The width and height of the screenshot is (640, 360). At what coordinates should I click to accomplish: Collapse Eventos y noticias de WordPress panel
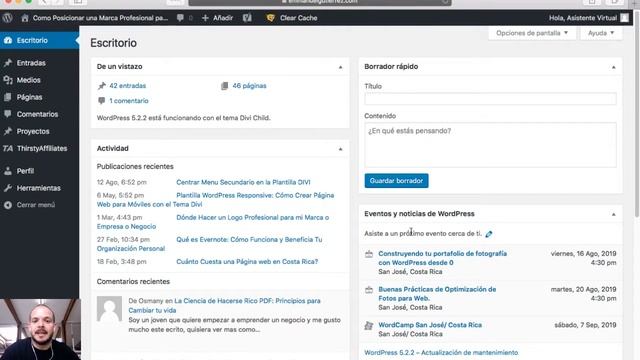[613, 214]
